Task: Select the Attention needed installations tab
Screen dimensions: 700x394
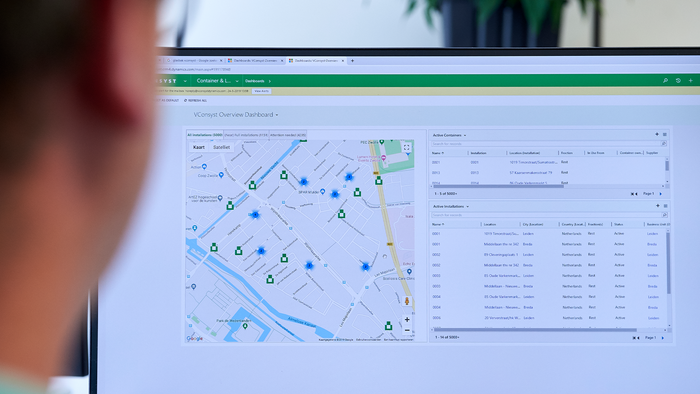Action: pos(288,135)
